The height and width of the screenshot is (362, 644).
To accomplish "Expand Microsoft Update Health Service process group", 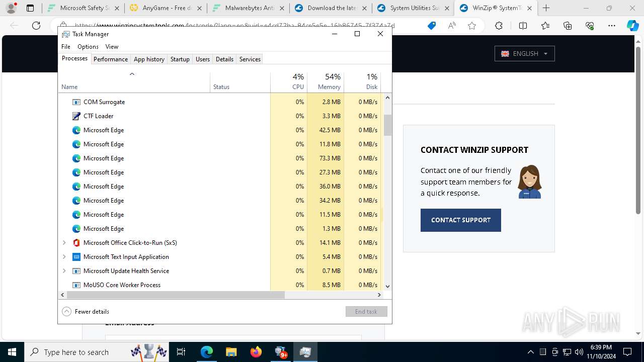I will click(x=64, y=271).
